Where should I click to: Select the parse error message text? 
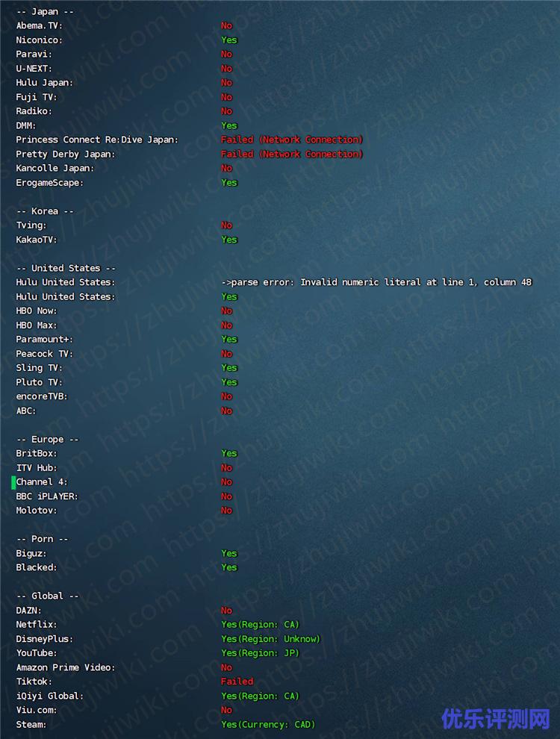click(376, 282)
